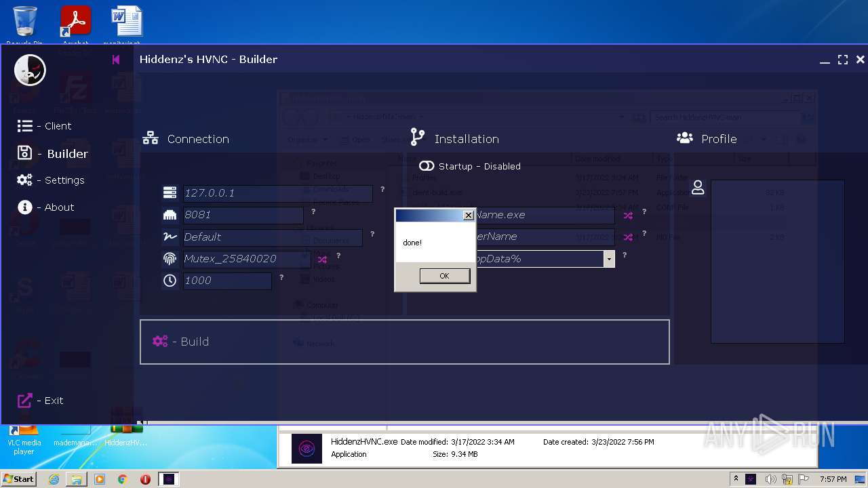The image size is (868, 488).
Task: Click the volume icon in system tray
Action: tap(770, 479)
